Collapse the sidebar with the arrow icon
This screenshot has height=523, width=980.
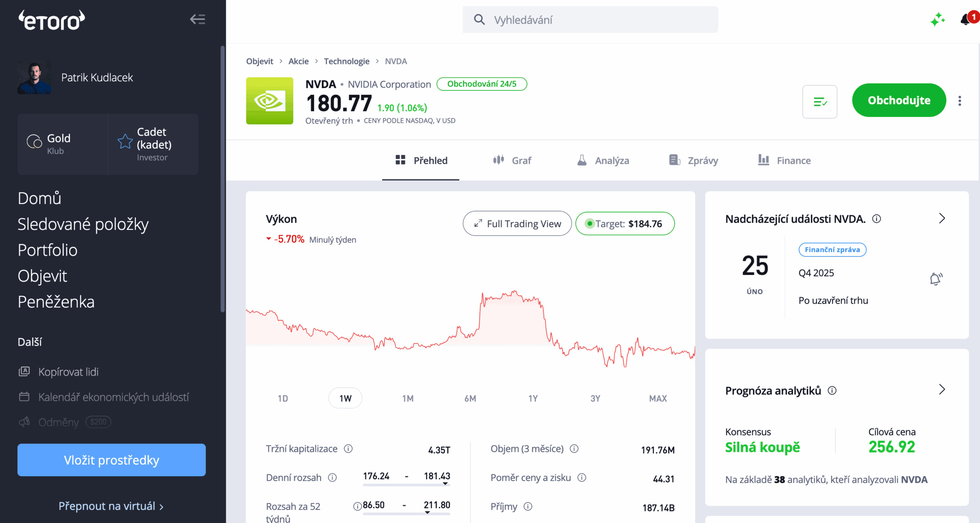pos(198,19)
